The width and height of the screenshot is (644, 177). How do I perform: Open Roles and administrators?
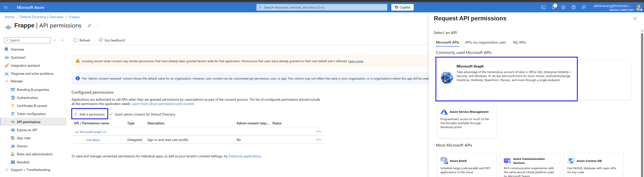35,154
